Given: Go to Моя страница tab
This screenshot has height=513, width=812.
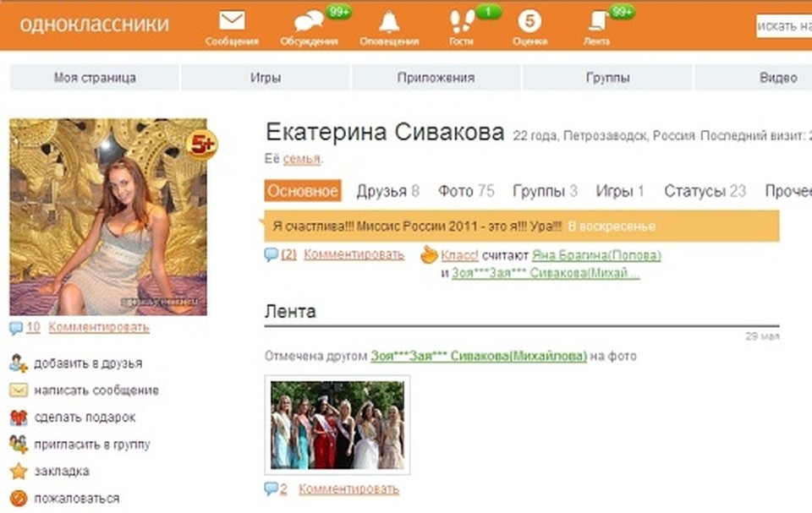Looking at the screenshot, I should 95,78.
